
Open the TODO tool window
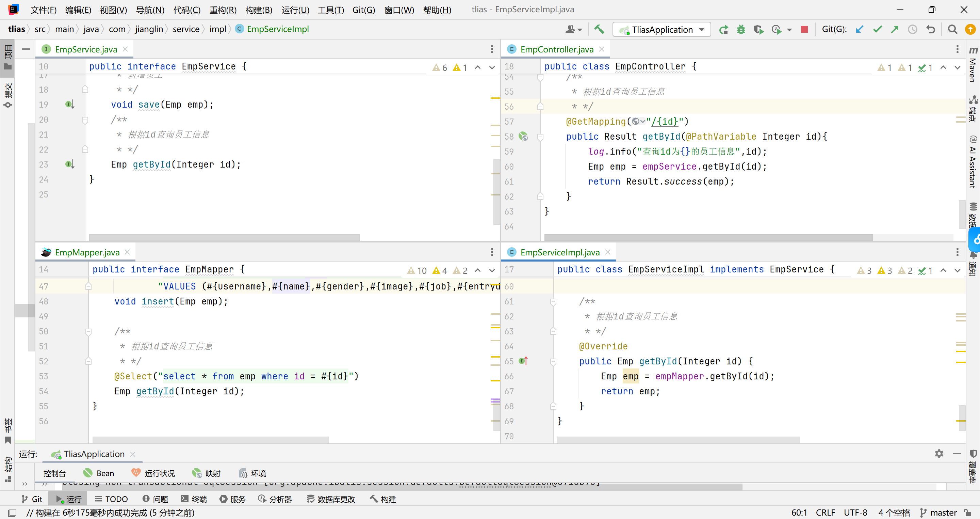111,499
